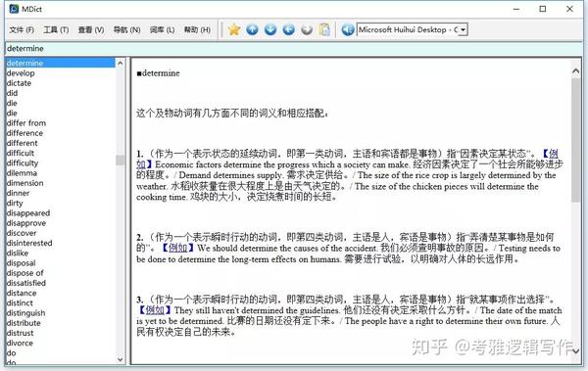This screenshot has height=371, width=588.
Task: Click the MDict app icon in title bar
Action: (x=14, y=9)
